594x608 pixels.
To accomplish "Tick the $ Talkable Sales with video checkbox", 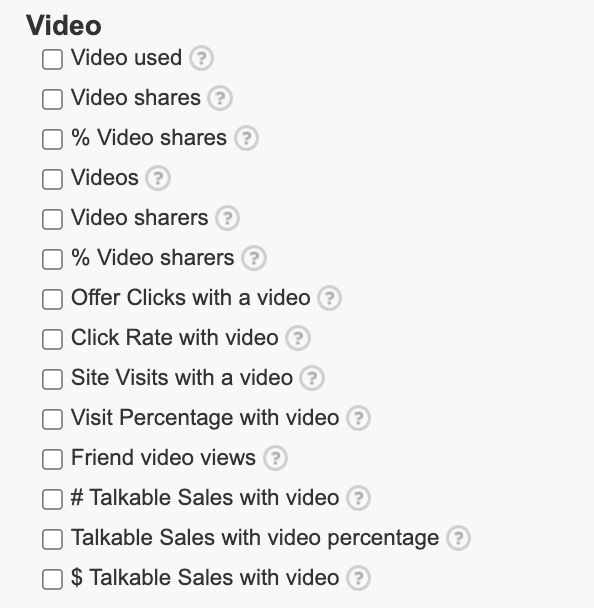I will [x=52, y=579].
